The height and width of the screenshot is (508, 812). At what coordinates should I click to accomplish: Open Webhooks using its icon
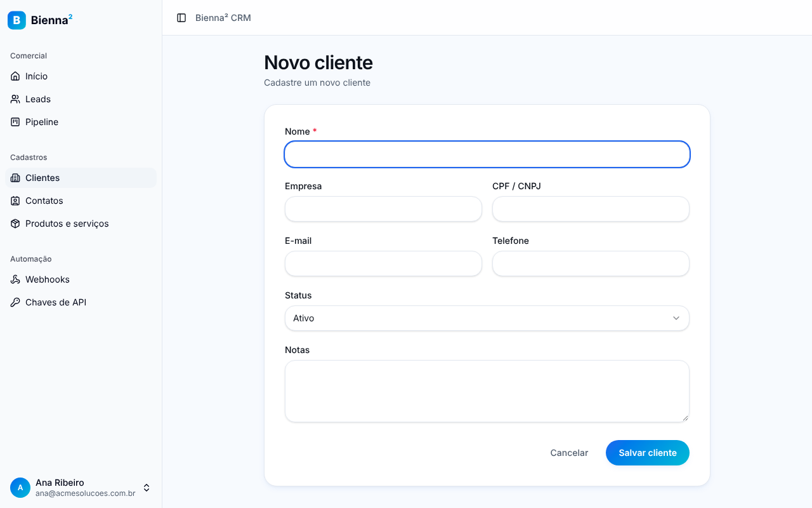tap(15, 279)
